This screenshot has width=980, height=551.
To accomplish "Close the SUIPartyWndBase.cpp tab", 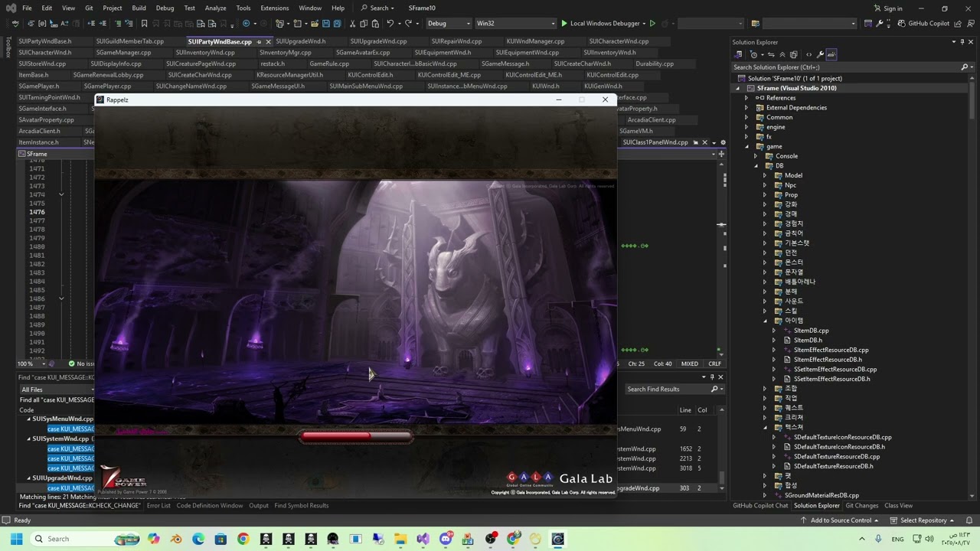I will point(268,41).
